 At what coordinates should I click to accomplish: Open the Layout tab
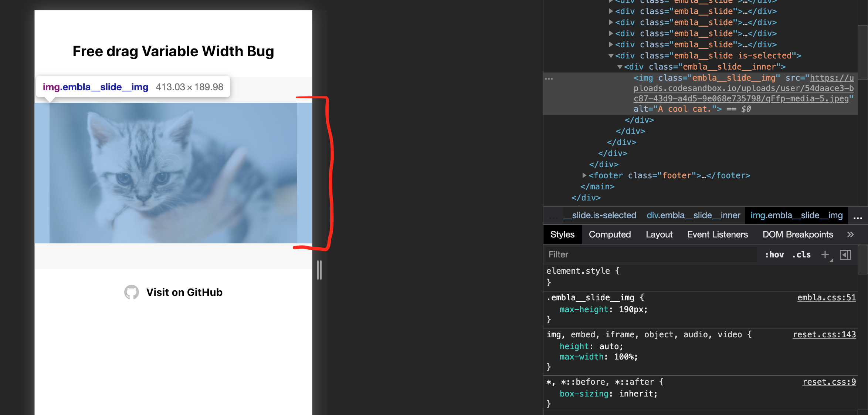point(659,234)
